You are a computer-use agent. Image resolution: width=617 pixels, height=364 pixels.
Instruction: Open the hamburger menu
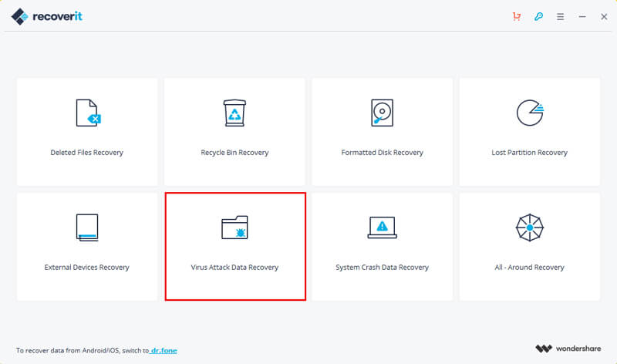[x=561, y=17]
